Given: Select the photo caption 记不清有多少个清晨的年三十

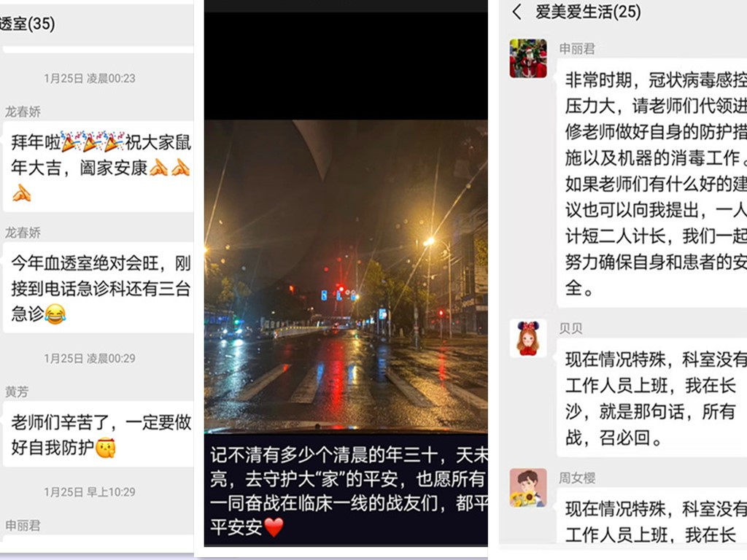Looking at the screenshot, I should tap(348, 491).
